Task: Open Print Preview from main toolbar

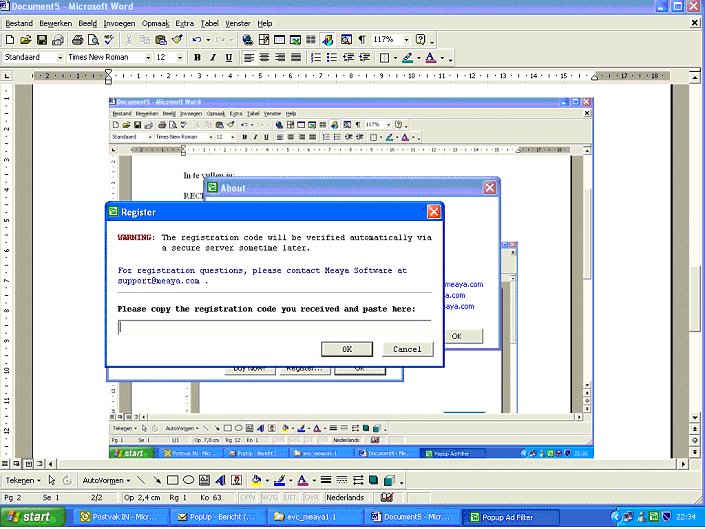Action: pos(93,40)
